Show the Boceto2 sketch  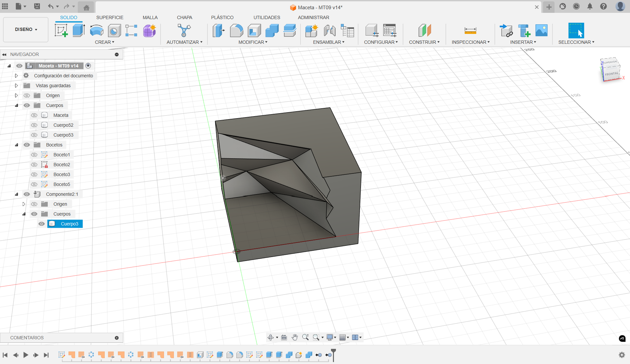tap(34, 165)
